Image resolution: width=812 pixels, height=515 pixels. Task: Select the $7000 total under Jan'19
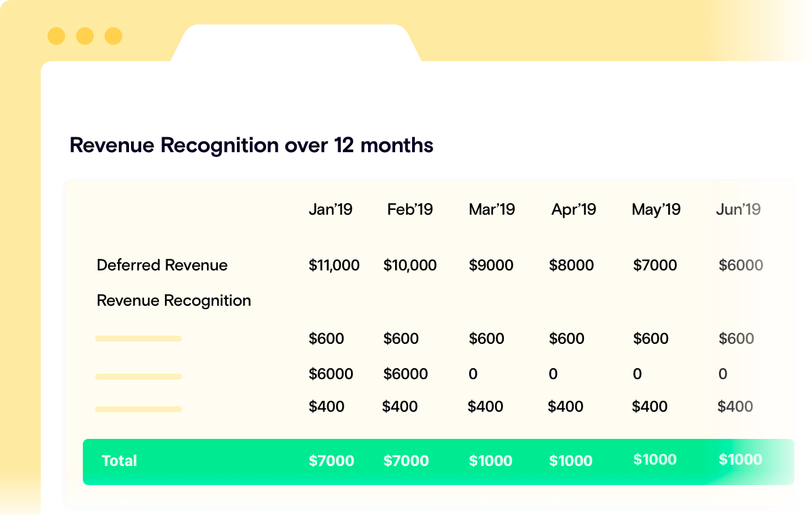coord(331,461)
